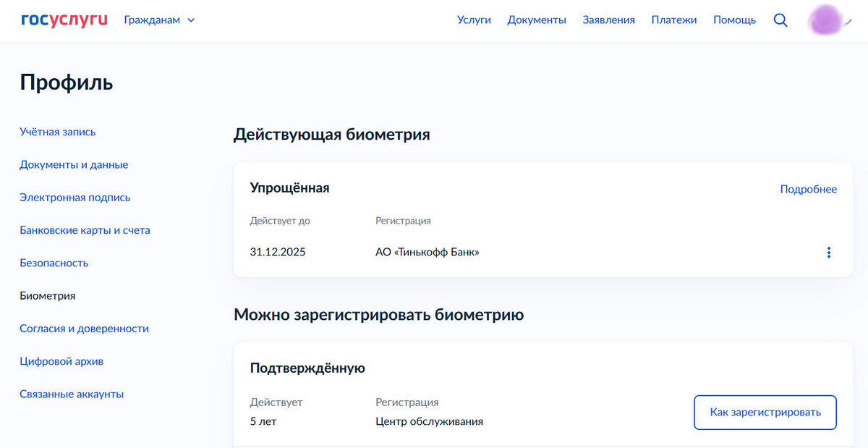This screenshot has height=448, width=868.
Task: Open the Электронная подпись page
Action: pyautogui.click(x=75, y=197)
